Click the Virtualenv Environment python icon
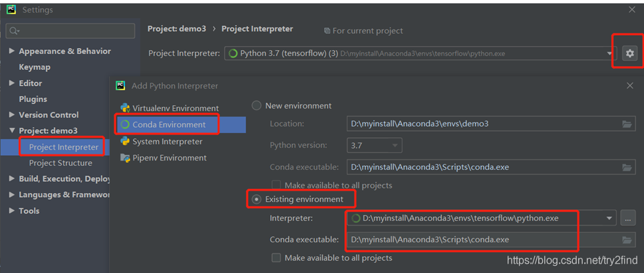 (125, 108)
